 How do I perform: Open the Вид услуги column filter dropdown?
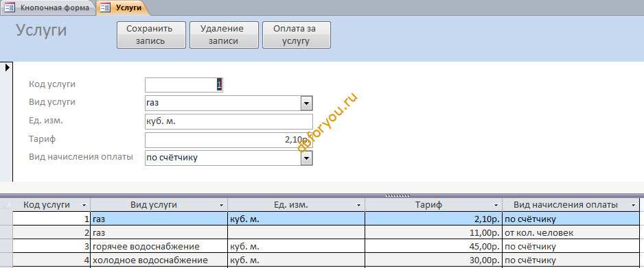pyautogui.click(x=221, y=206)
